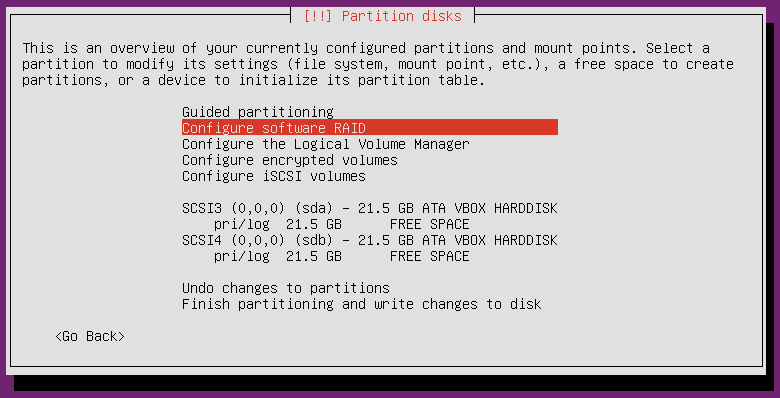Pick FREE SPACE text under sdb disk
780x398 pixels.
[x=429, y=257]
